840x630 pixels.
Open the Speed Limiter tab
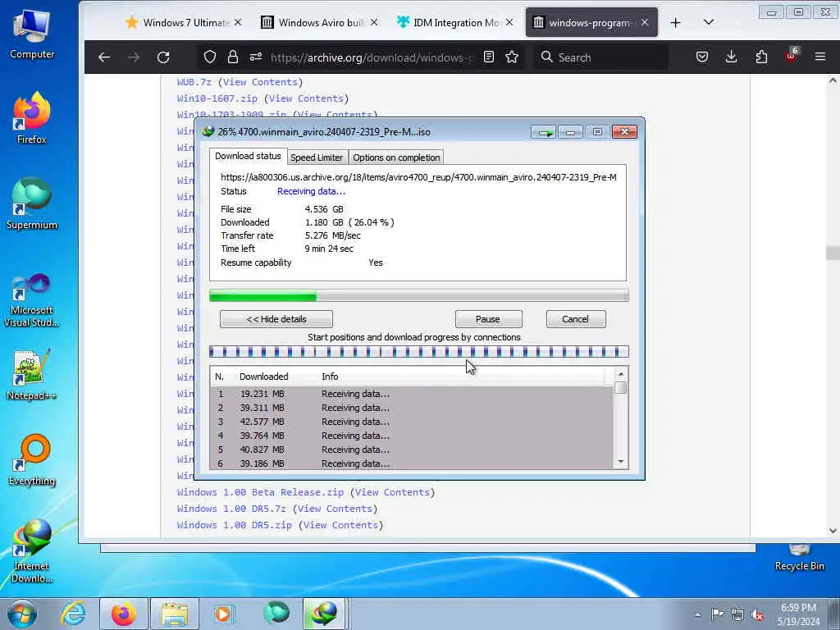pyautogui.click(x=317, y=157)
